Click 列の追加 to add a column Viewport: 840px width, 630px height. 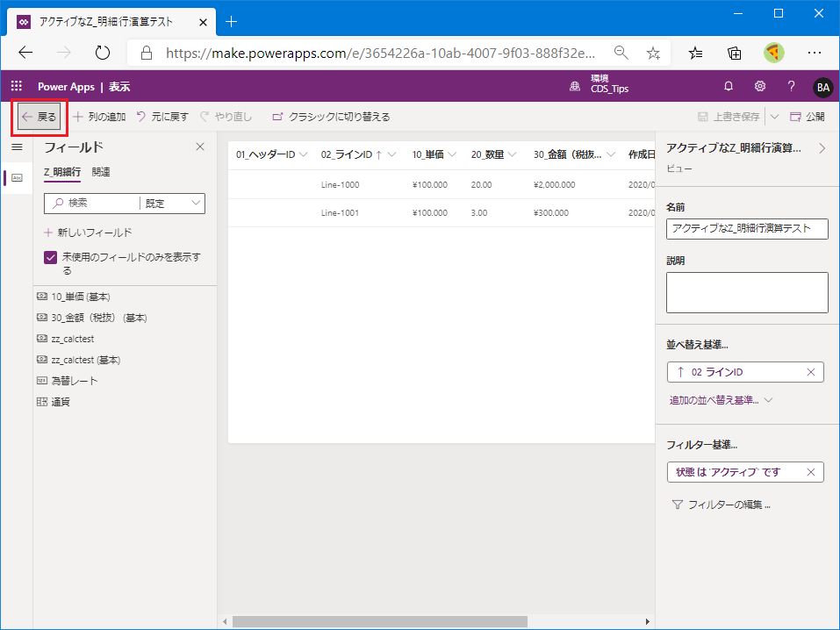(99, 117)
